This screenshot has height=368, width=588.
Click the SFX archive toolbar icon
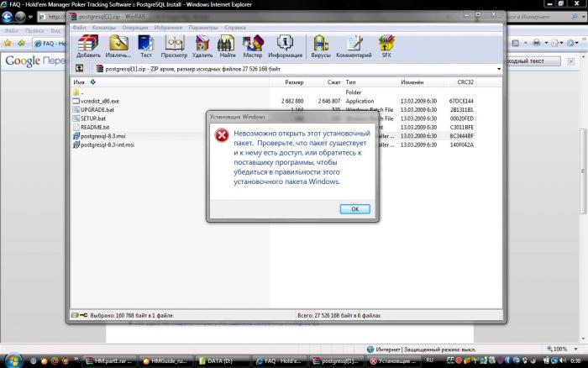point(386,46)
